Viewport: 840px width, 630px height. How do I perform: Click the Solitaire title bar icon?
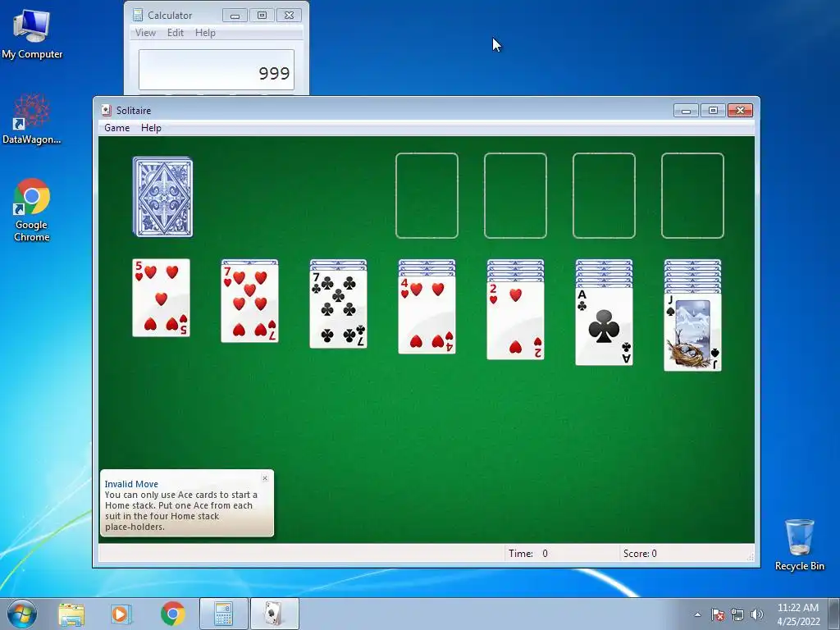106,111
